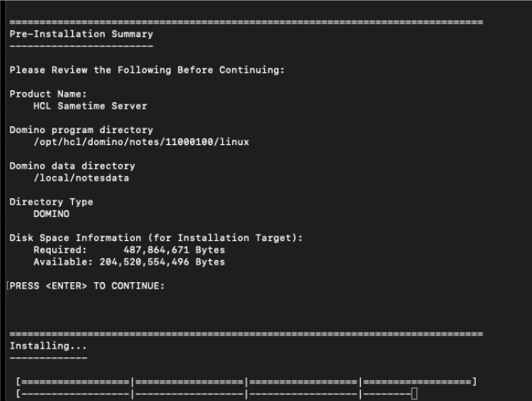Click the 'Directory Type' label
This screenshot has width=532, height=401.
coord(51,202)
